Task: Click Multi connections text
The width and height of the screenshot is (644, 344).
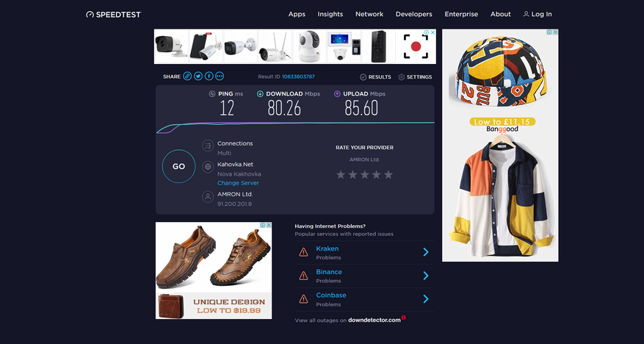Action: click(224, 153)
